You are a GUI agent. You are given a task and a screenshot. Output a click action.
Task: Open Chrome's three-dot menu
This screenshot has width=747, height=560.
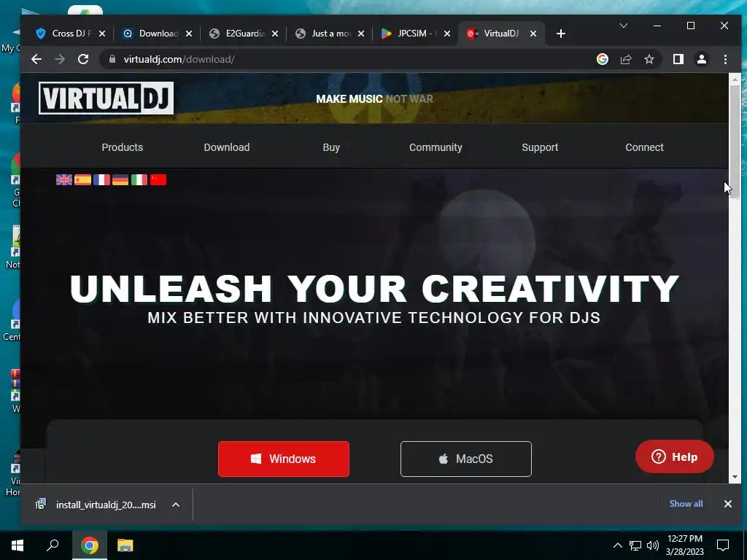[x=725, y=59]
